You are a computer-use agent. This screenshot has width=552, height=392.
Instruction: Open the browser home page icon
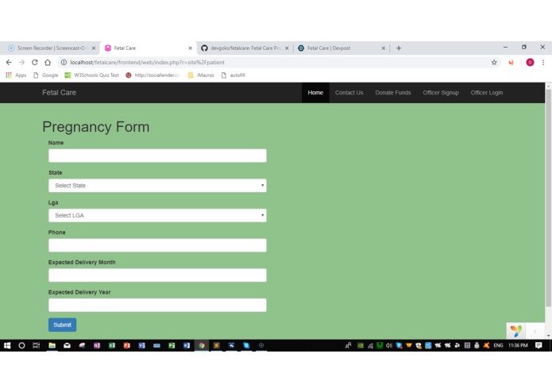click(48, 62)
